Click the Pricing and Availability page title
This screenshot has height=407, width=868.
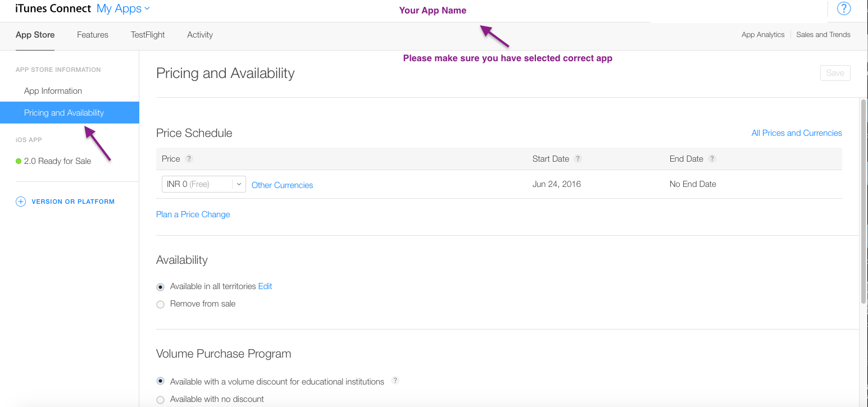click(x=225, y=74)
